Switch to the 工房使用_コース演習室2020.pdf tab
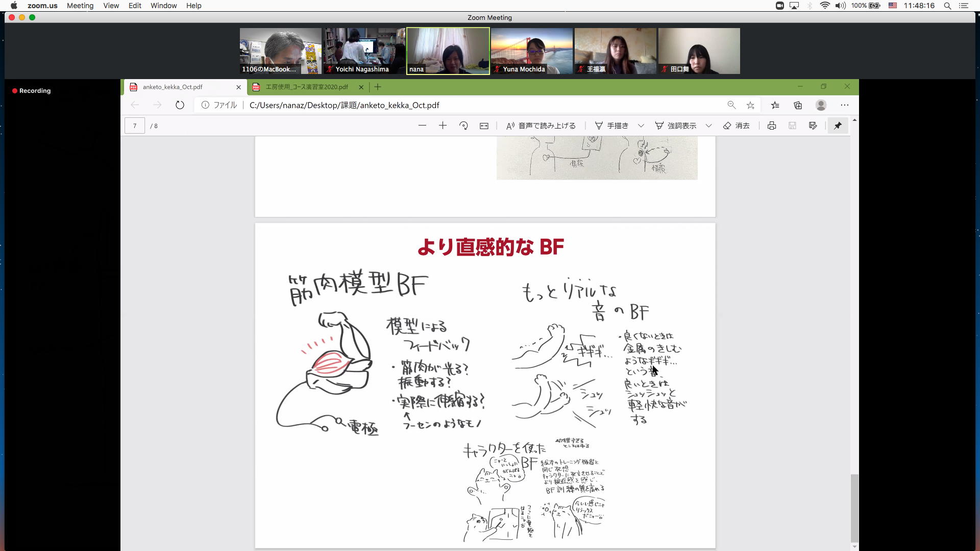The width and height of the screenshot is (980, 551). click(x=306, y=87)
